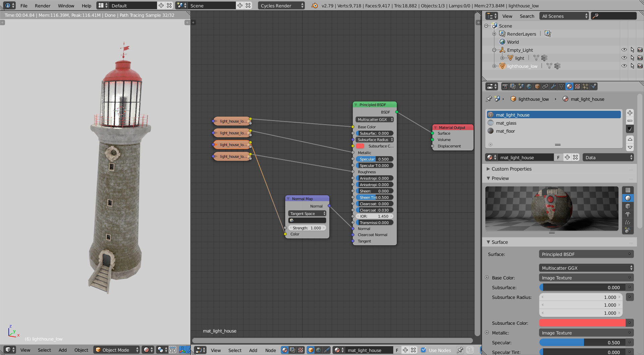Toggle selectability of lighthouse_low

[632, 66]
